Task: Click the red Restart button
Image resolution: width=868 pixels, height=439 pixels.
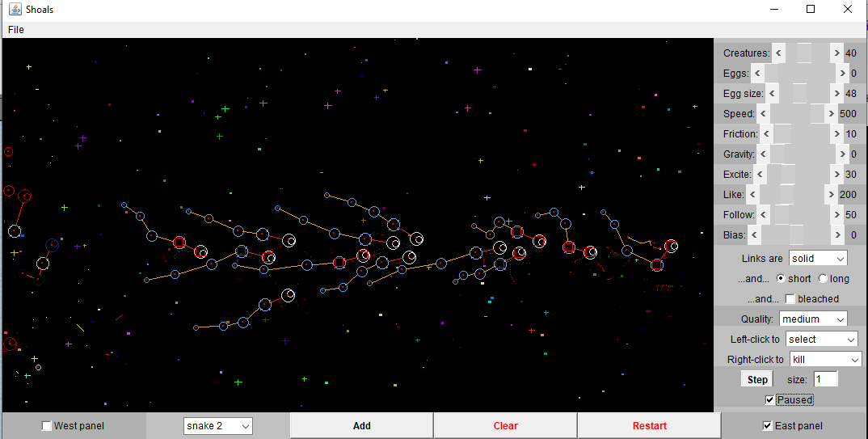Action: coord(649,426)
